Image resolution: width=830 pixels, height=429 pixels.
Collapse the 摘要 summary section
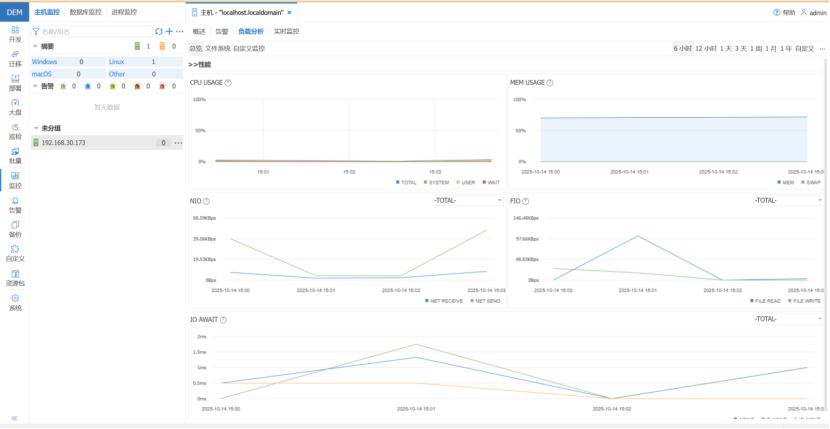(x=35, y=46)
